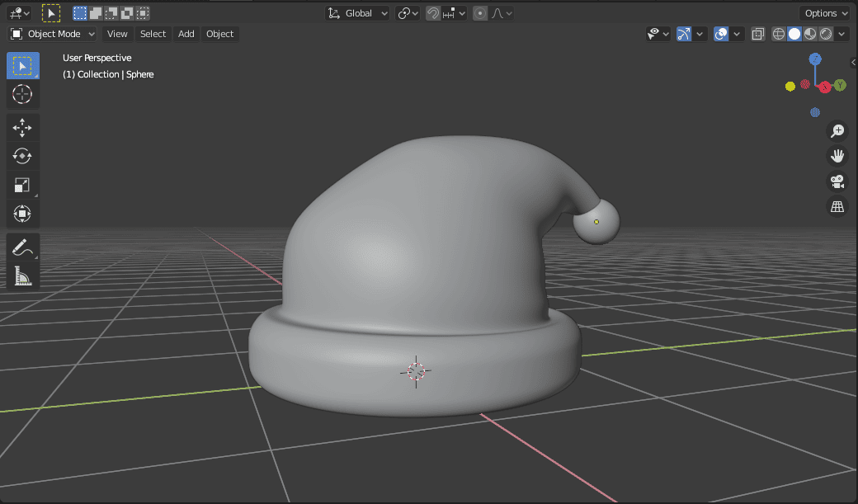Viewport: 858px width, 504px height.
Task: Click the zoom magnifier in the viewport sidebar
Action: [837, 130]
